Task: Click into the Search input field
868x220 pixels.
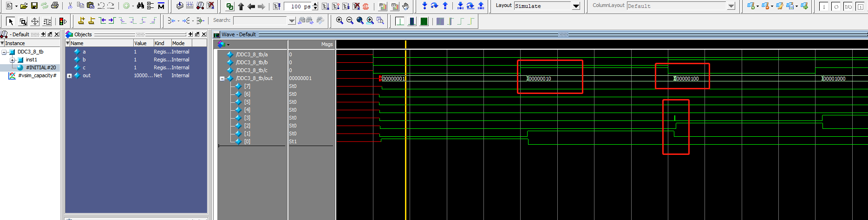Action: point(260,21)
